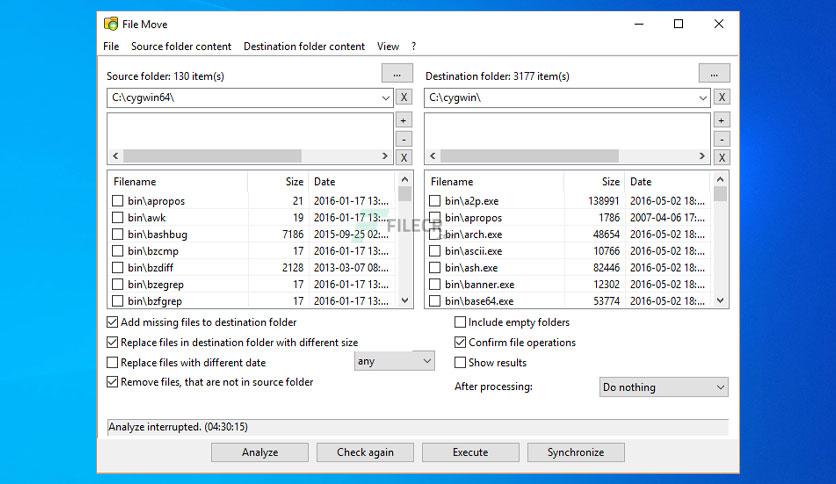The image size is (836, 484).
Task: Click the Check again button
Action: pyautogui.click(x=365, y=452)
